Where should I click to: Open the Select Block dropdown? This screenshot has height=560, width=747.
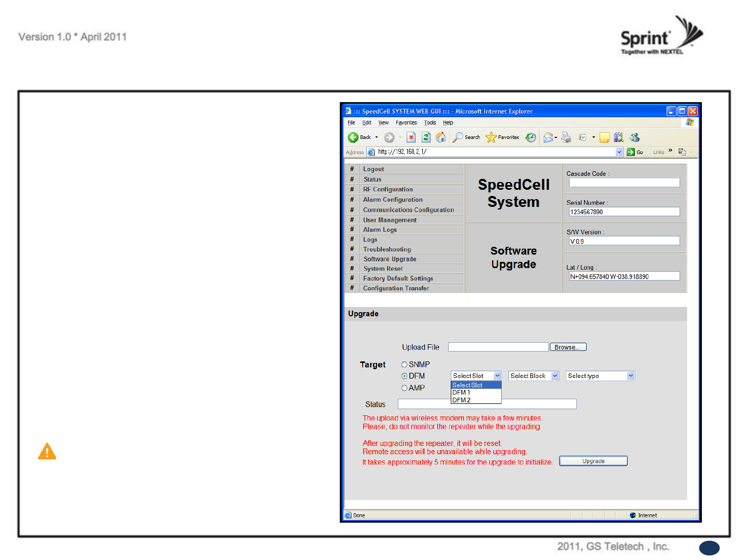(x=534, y=376)
